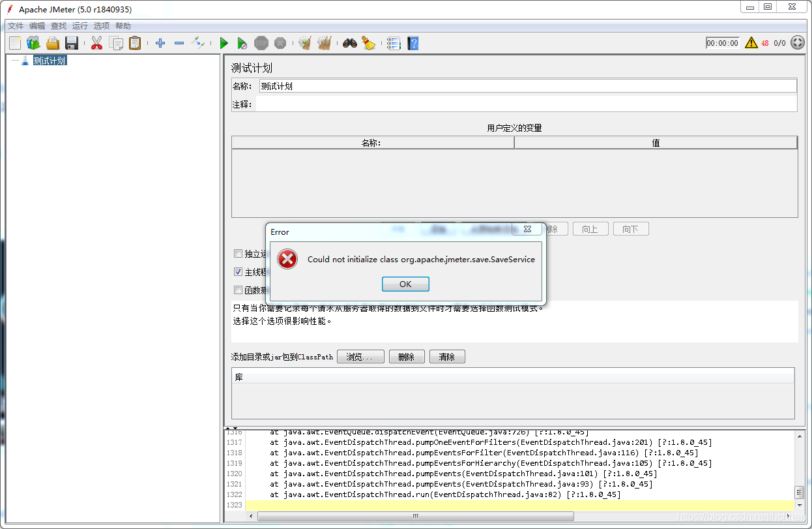Click the 删除 button beside 浏览
The width and height of the screenshot is (812, 529).
[x=407, y=357]
